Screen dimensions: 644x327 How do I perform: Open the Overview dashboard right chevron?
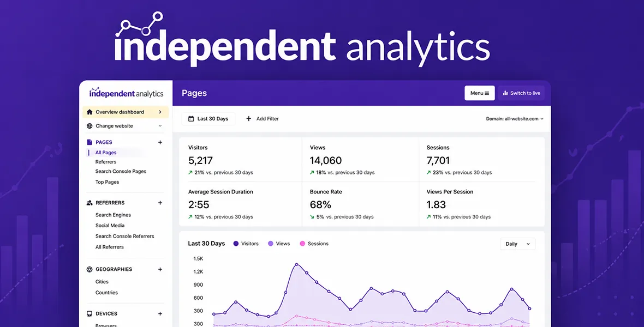pyautogui.click(x=160, y=112)
